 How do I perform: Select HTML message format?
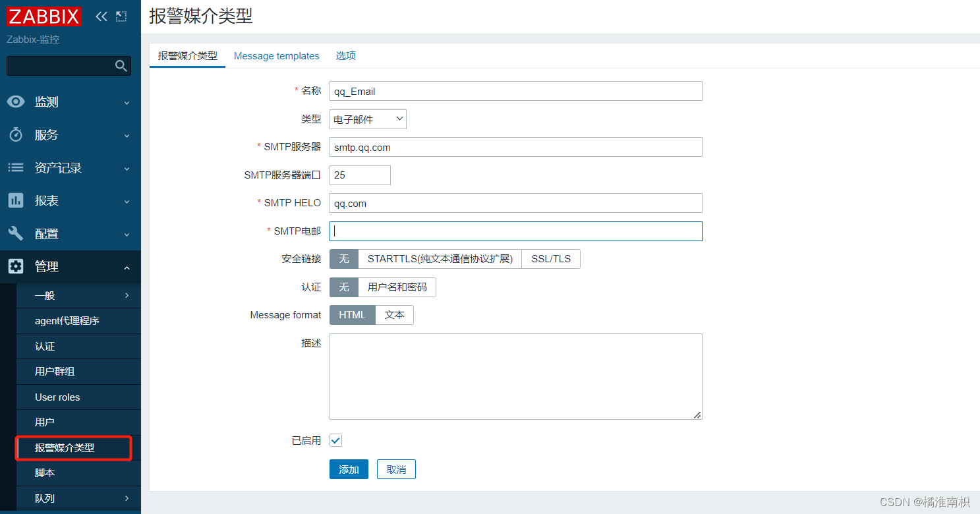point(353,315)
